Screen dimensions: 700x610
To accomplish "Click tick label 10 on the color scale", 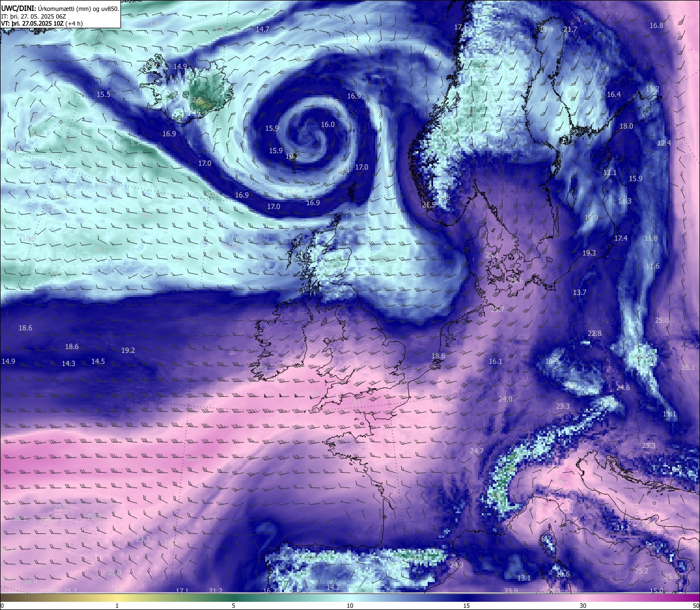I will click(350, 606).
